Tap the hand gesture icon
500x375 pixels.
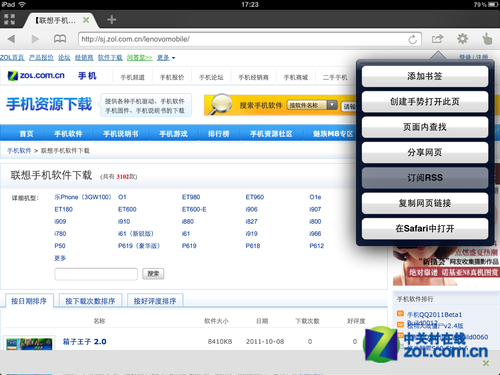[487, 39]
